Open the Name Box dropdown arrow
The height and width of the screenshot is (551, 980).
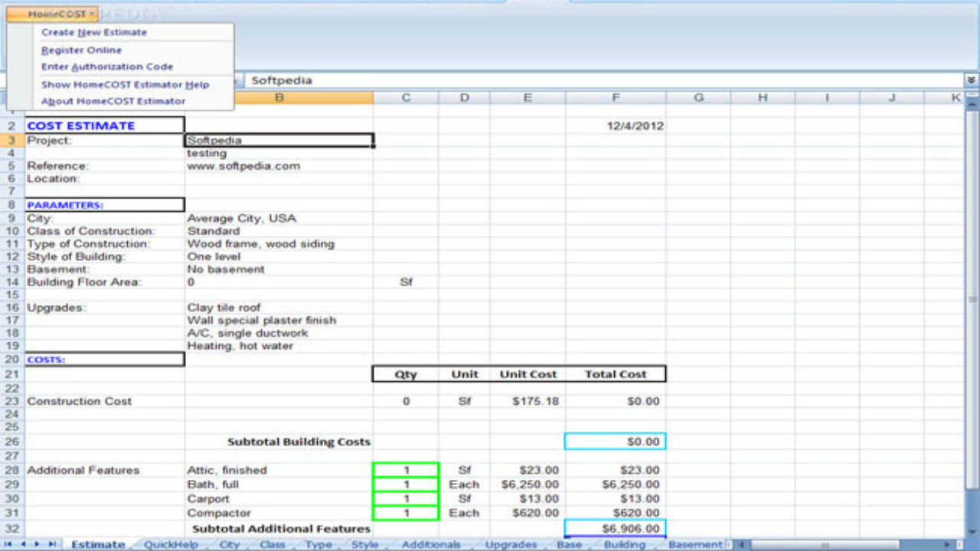[x=237, y=80]
